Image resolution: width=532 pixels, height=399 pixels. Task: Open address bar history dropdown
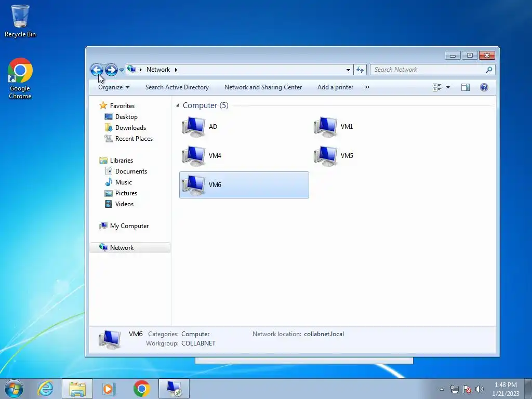click(x=348, y=70)
